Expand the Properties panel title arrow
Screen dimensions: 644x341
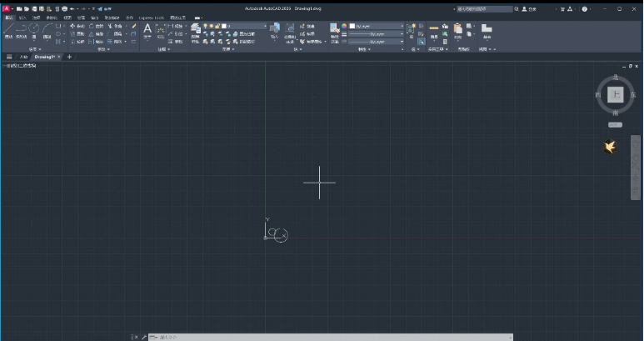[x=369, y=49]
